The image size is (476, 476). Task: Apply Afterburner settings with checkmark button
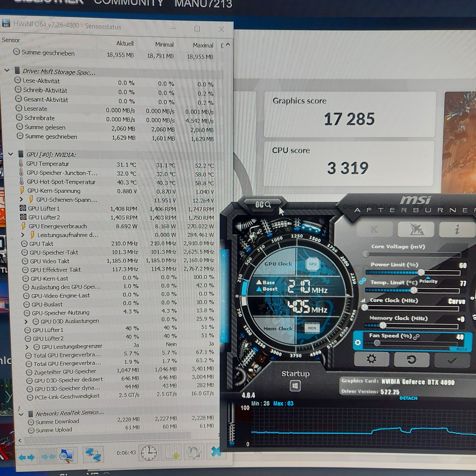452,360
